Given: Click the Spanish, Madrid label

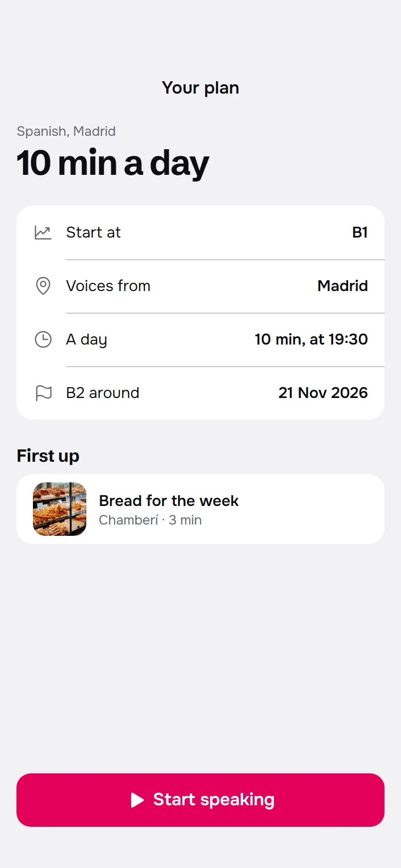Looking at the screenshot, I should tap(66, 131).
